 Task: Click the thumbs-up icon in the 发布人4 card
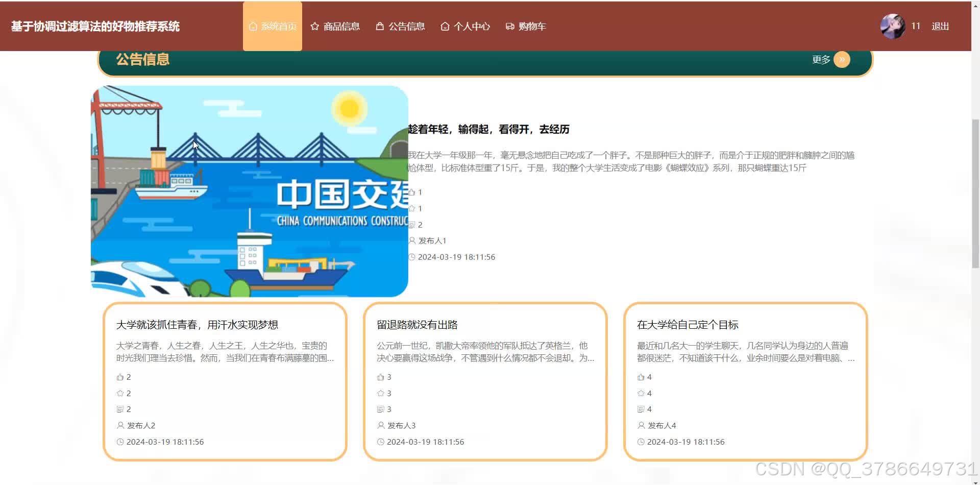coord(641,377)
